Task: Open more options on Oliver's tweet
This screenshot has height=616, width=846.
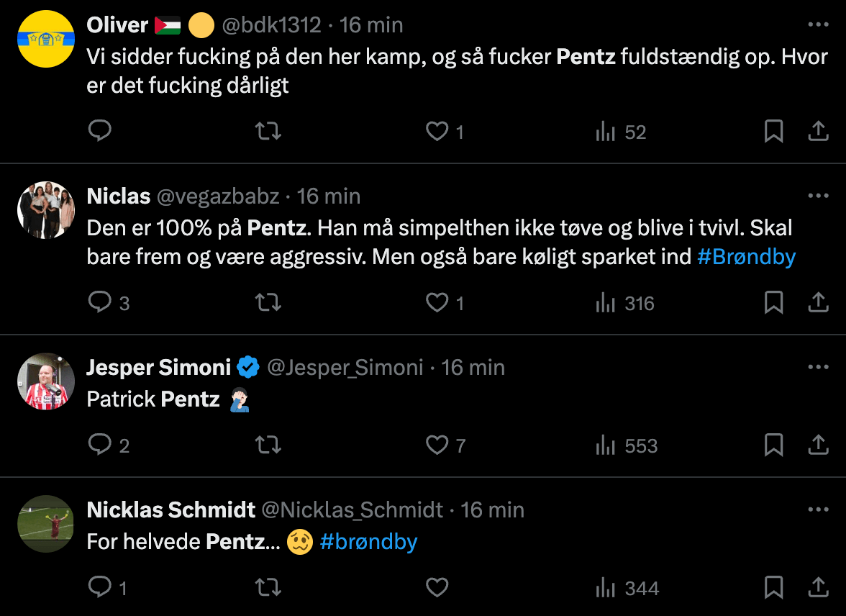Action: pyautogui.click(x=818, y=24)
